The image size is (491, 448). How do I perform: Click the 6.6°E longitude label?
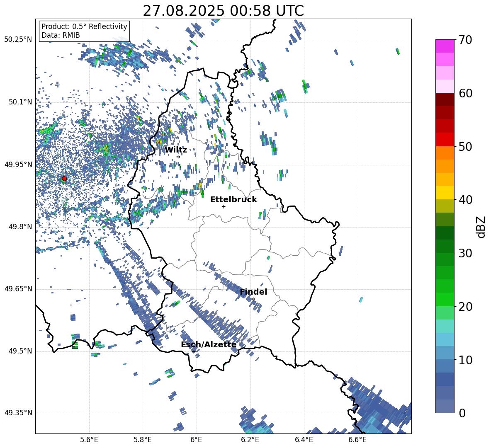point(357,440)
